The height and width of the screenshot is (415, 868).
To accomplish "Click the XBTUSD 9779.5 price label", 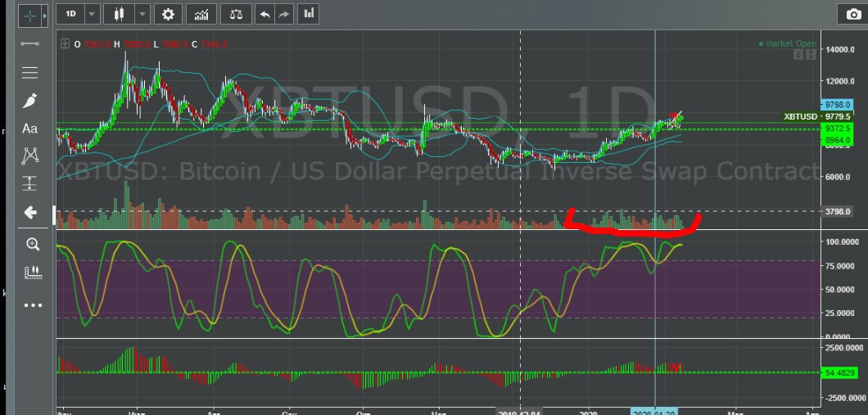I will coord(819,116).
